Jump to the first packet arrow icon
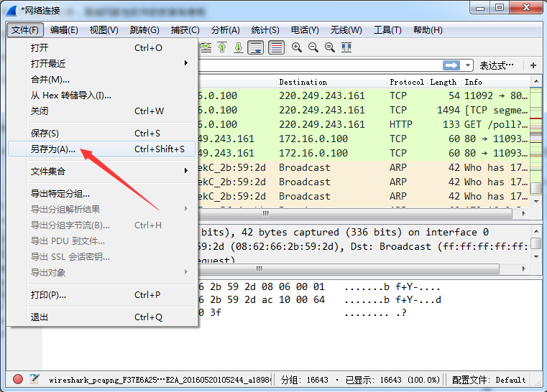Screen dimensions: 547x392 pyautogui.click(x=221, y=47)
